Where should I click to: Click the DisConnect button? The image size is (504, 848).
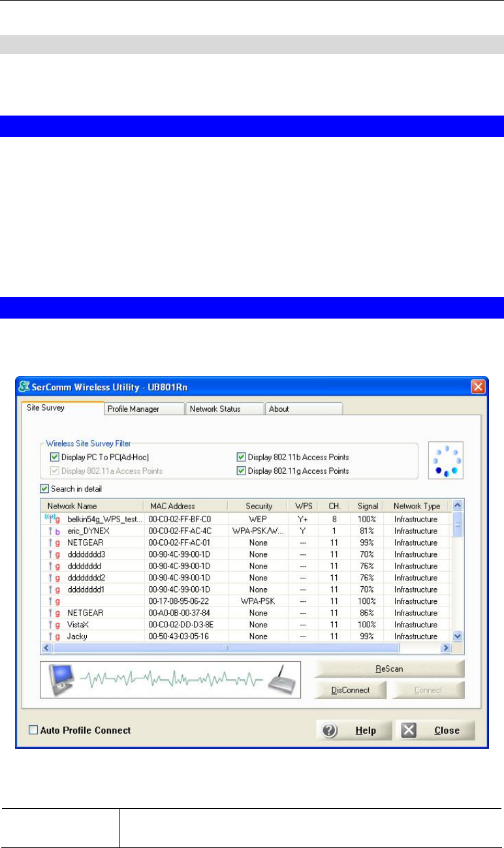click(x=351, y=690)
